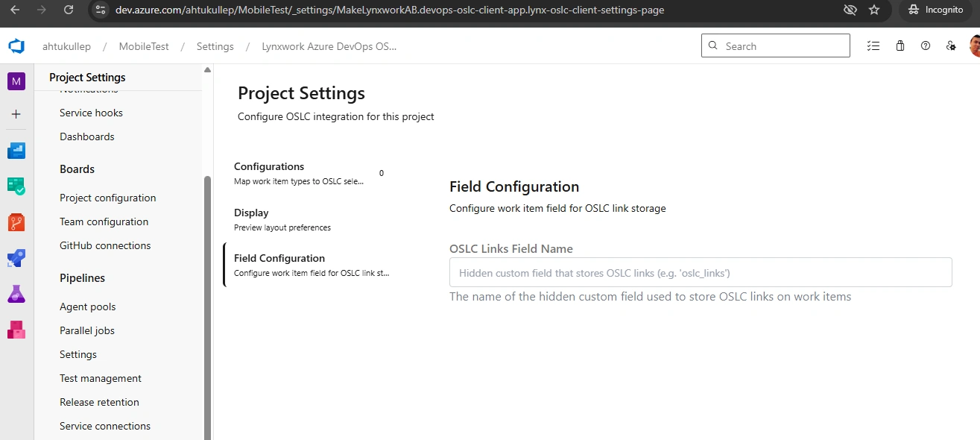The height and width of the screenshot is (440, 980).
Task: Open the MobileTest project tile icon
Action: click(x=16, y=81)
